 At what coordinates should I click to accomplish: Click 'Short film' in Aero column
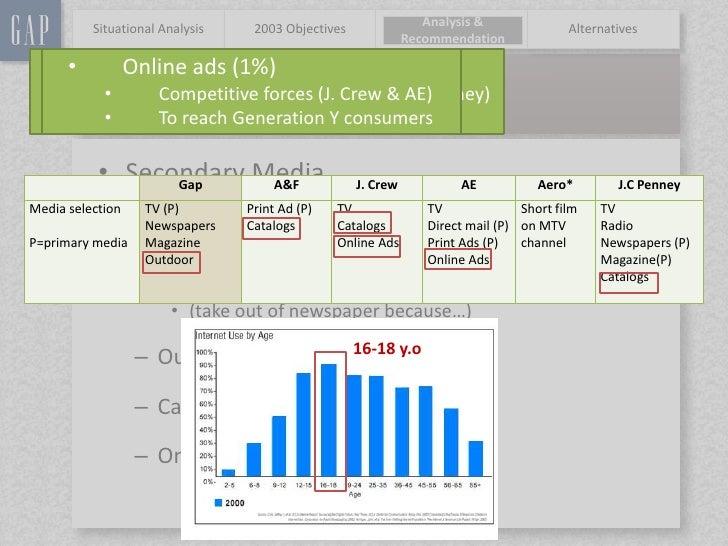549,209
